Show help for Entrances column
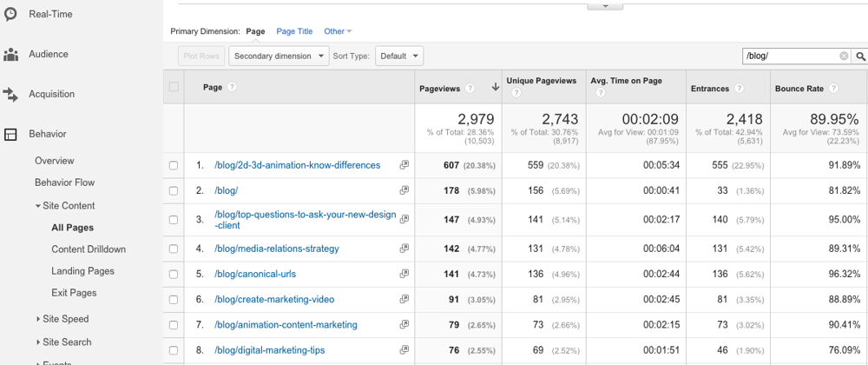Viewport: 868px width, 365px height. click(x=739, y=89)
